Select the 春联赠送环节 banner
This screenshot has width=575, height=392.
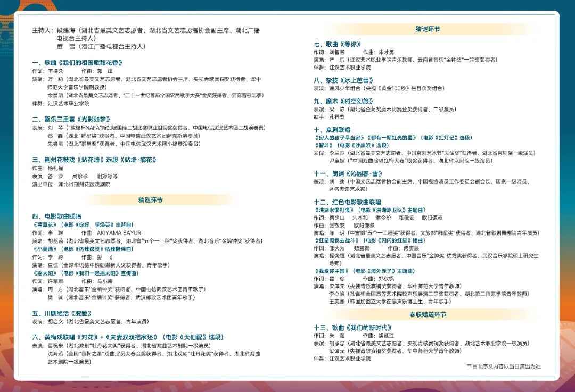point(428,314)
